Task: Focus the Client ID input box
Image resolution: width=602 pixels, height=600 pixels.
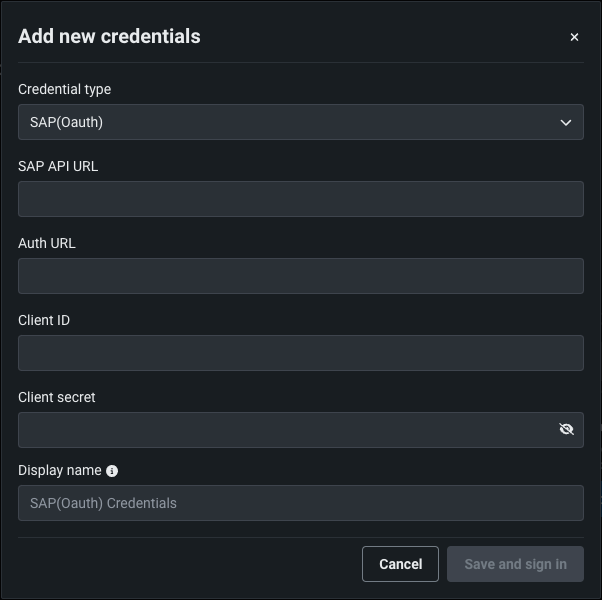Action: click(300, 353)
